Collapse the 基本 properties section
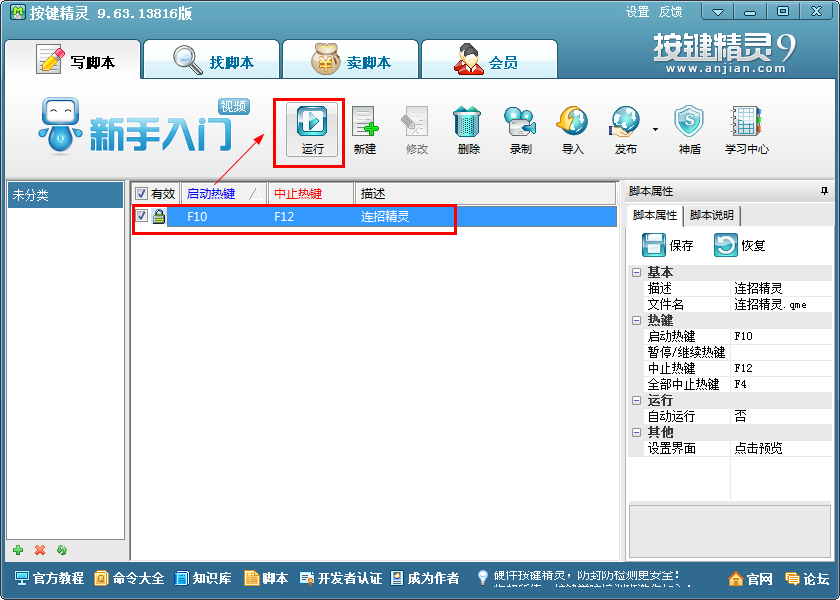The image size is (840, 600). 636,272
